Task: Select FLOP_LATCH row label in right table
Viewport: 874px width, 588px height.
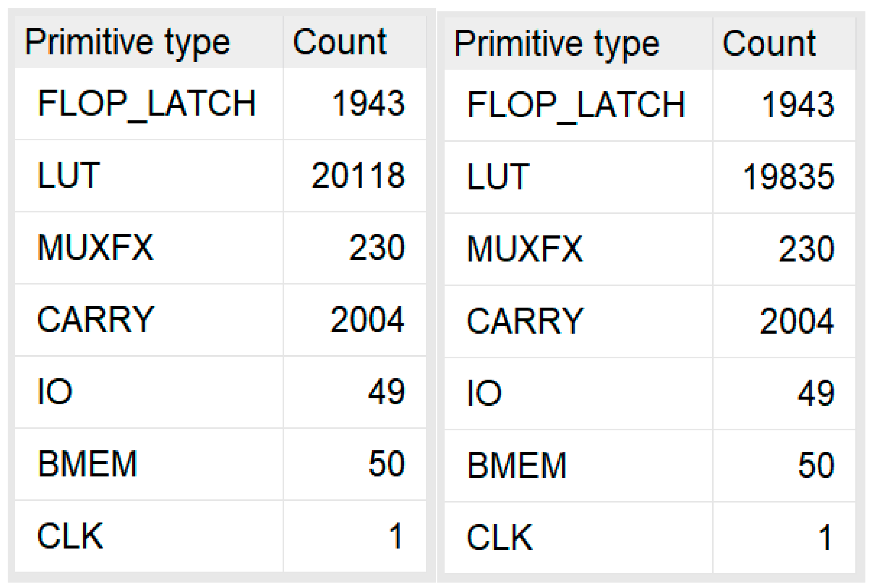Action: [576, 105]
